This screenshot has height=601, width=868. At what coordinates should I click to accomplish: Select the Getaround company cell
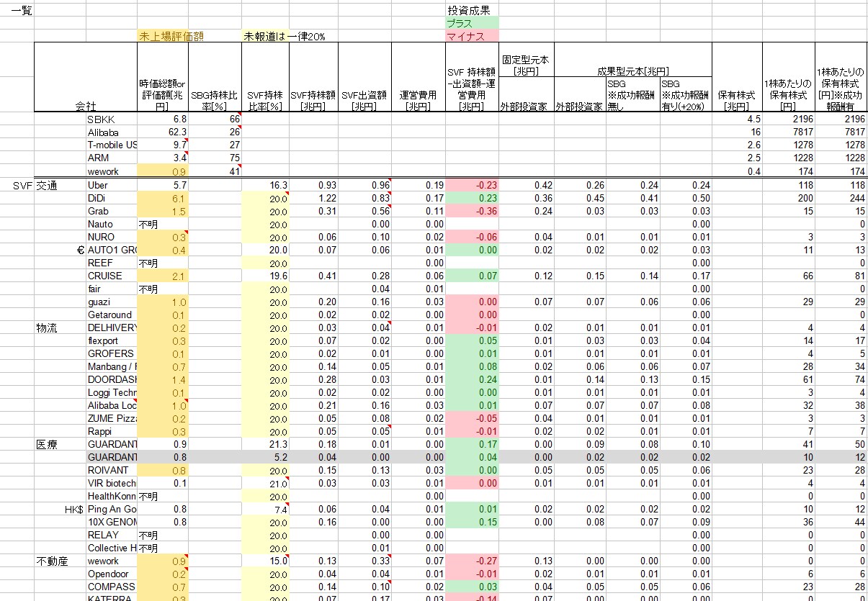pyautogui.click(x=112, y=315)
